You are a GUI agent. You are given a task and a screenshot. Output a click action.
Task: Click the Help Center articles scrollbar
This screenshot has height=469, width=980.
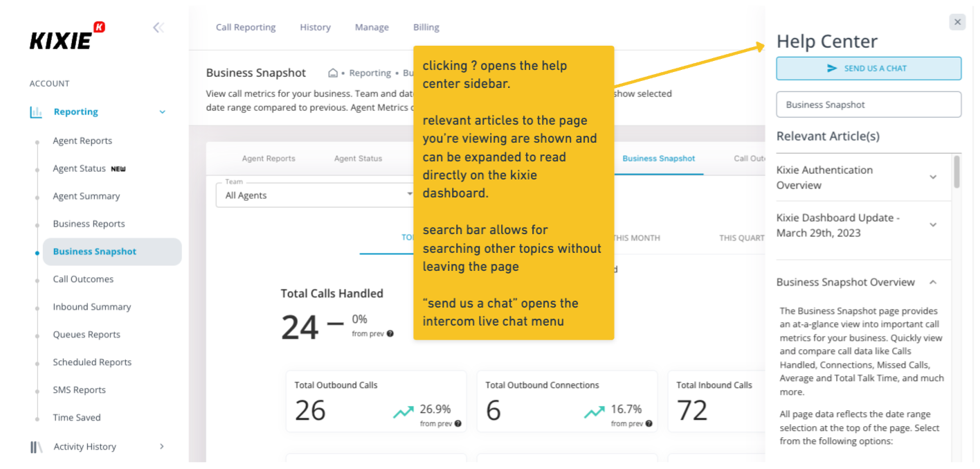956,171
